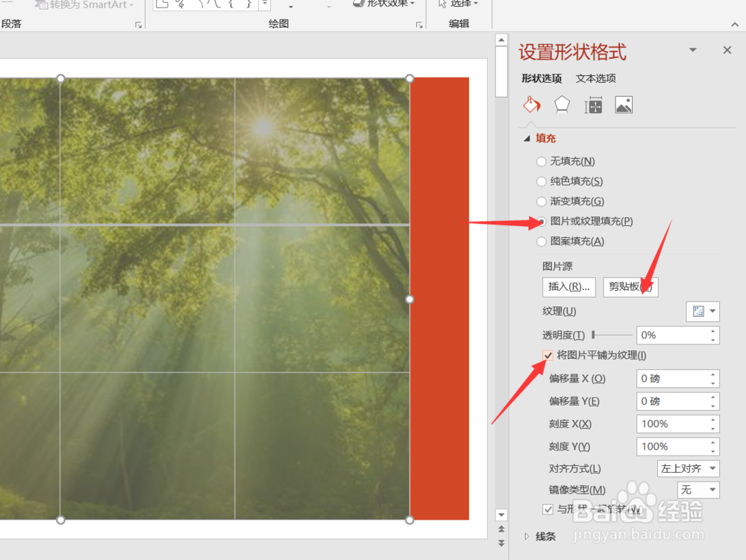Open the Fill & Line bucket icon tab
Viewport: 746px width, 560px height.
pos(532,104)
